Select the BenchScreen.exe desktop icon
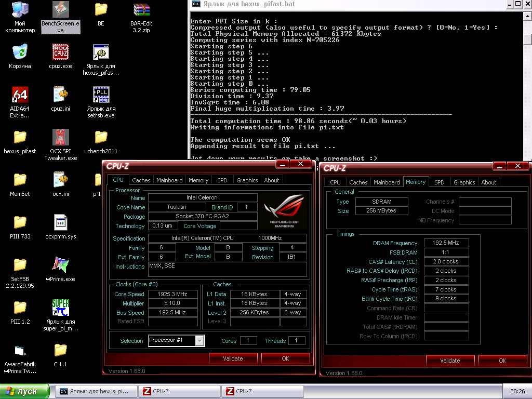 click(x=60, y=17)
